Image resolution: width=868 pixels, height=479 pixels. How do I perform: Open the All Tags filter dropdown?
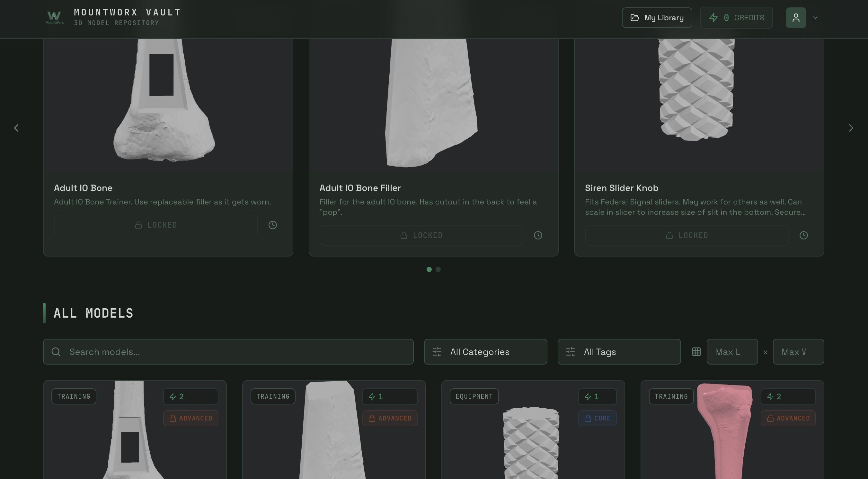tap(619, 352)
